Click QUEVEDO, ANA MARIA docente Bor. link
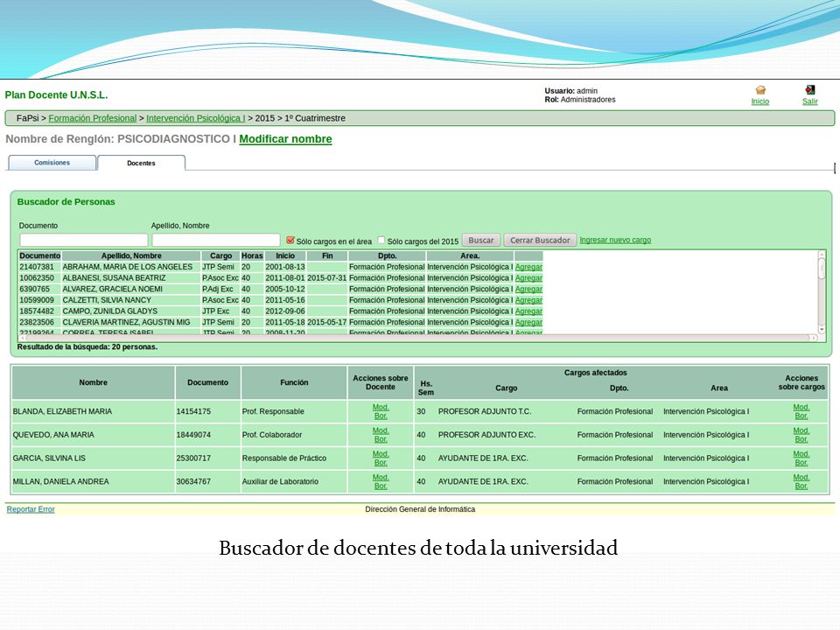This screenshot has width=840, height=630. click(x=381, y=439)
